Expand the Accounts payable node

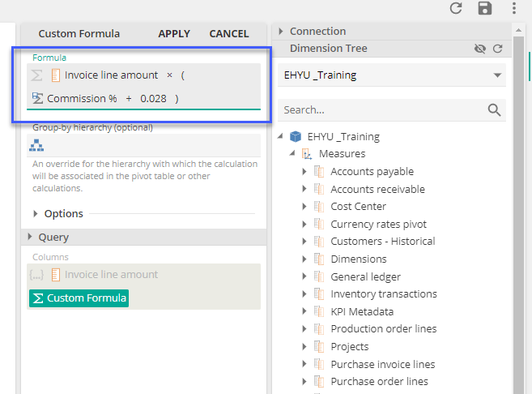tap(304, 171)
